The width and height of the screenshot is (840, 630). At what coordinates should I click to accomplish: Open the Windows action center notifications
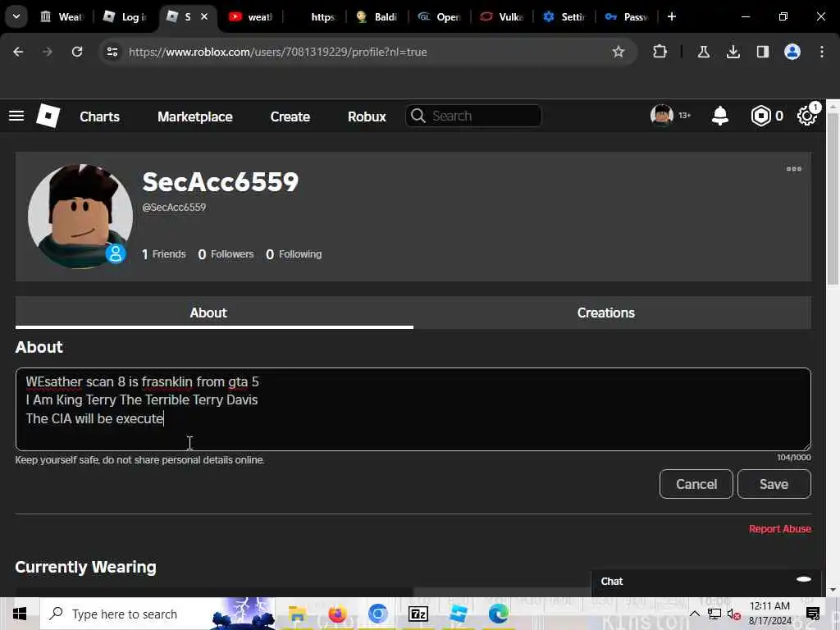813,614
